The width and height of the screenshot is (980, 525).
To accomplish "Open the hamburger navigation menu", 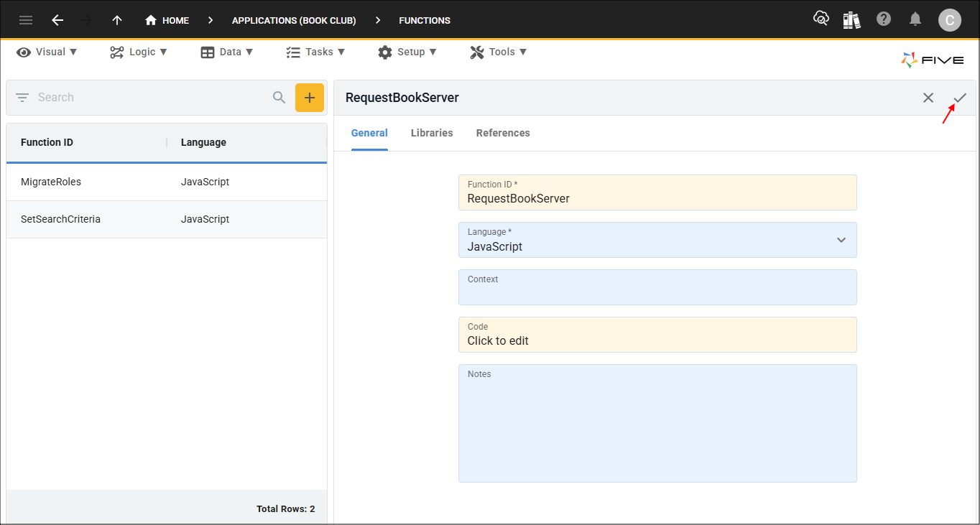I will pos(26,20).
